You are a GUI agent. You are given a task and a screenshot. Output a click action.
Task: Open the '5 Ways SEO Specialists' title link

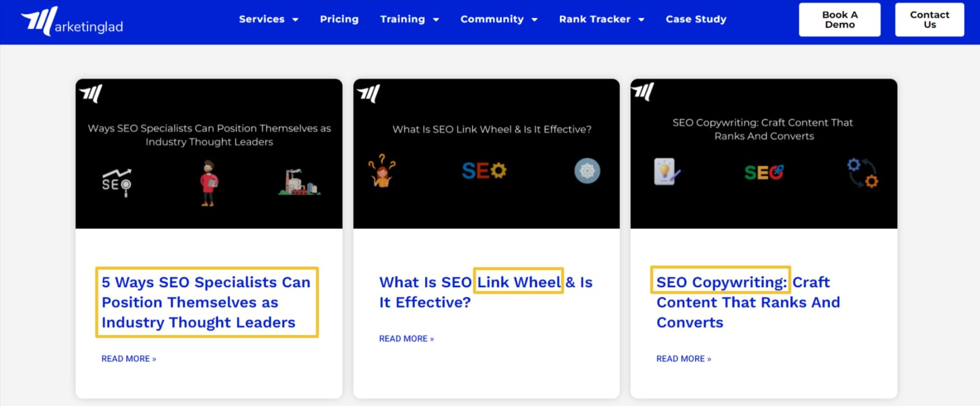coord(206,302)
